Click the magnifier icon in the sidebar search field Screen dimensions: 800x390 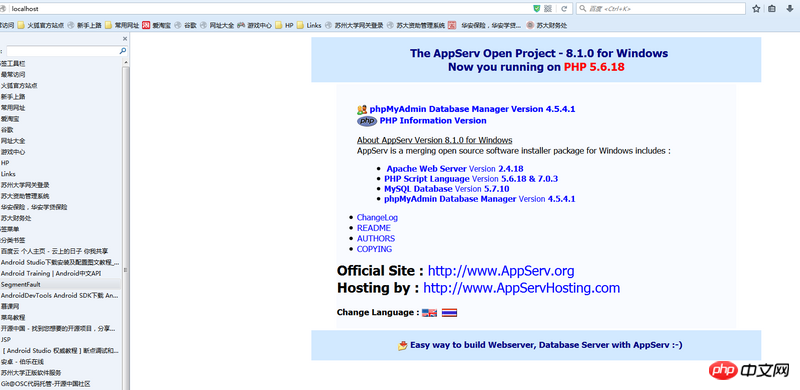(122, 51)
